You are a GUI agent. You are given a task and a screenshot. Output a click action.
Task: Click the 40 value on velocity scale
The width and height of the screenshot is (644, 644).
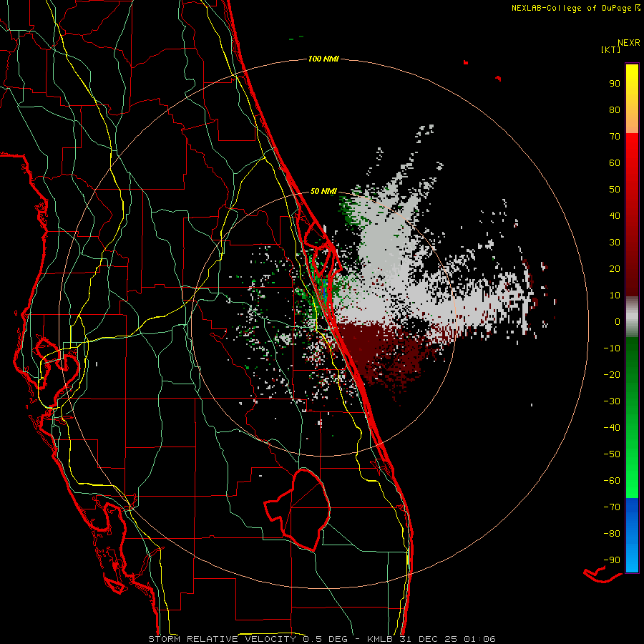point(615,216)
